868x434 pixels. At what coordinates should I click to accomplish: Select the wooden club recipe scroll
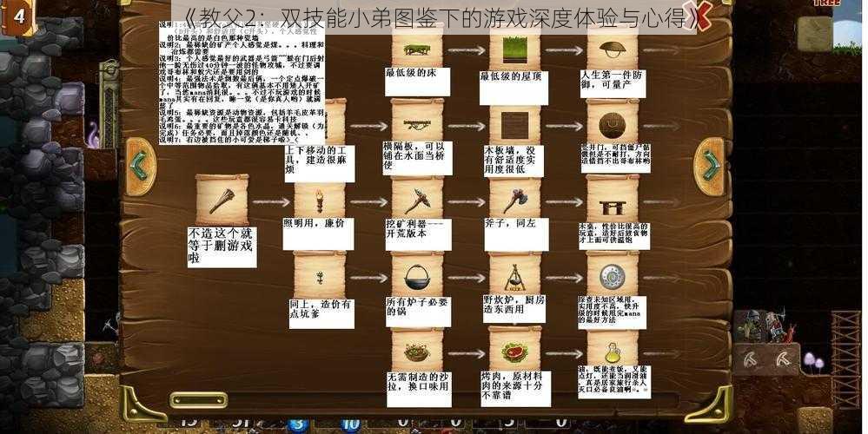[x=222, y=201]
